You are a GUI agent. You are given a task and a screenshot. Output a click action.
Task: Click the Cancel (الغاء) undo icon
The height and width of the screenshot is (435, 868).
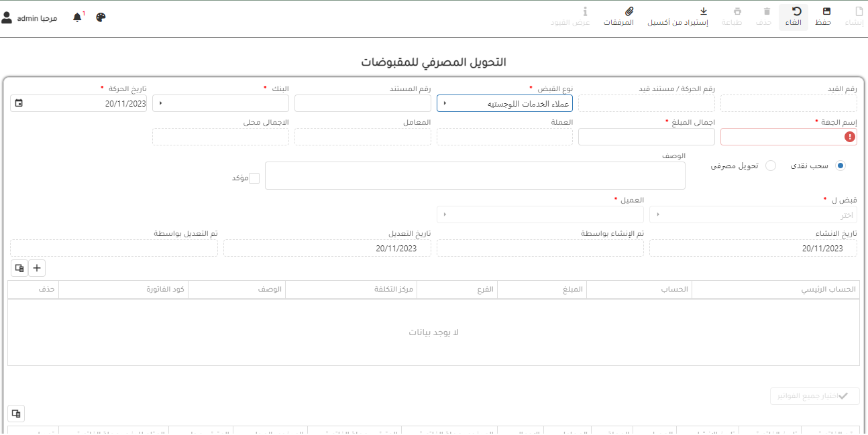(x=797, y=11)
